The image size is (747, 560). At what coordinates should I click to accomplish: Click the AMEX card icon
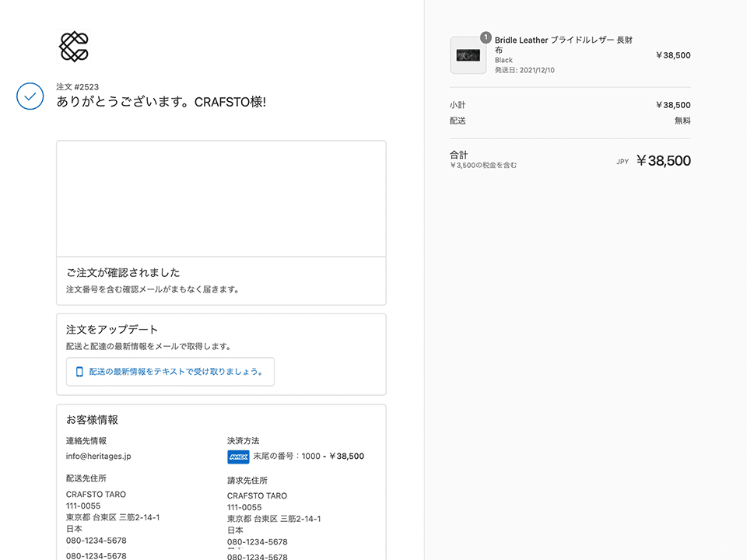click(x=237, y=457)
